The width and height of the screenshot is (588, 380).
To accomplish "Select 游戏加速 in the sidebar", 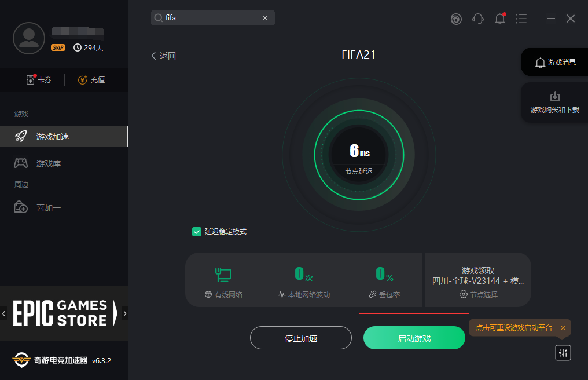I will point(64,136).
